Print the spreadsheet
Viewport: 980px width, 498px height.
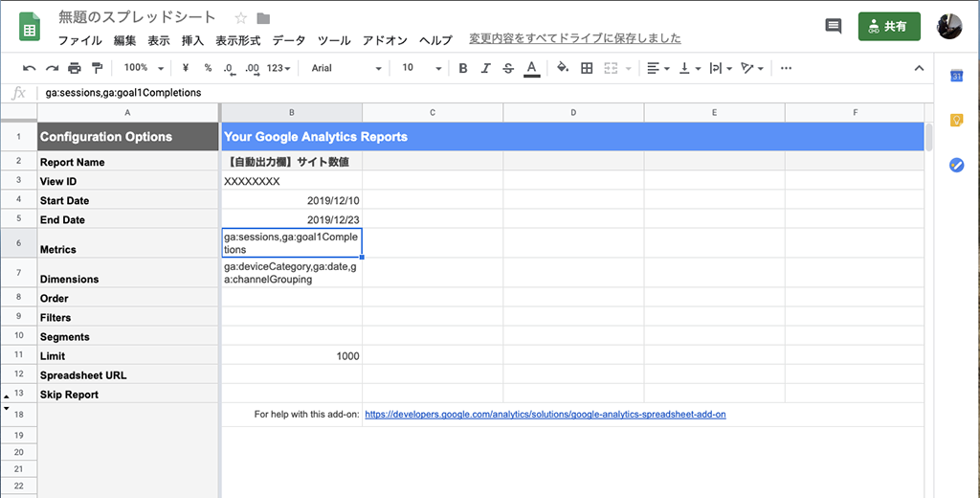click(75, 68)
